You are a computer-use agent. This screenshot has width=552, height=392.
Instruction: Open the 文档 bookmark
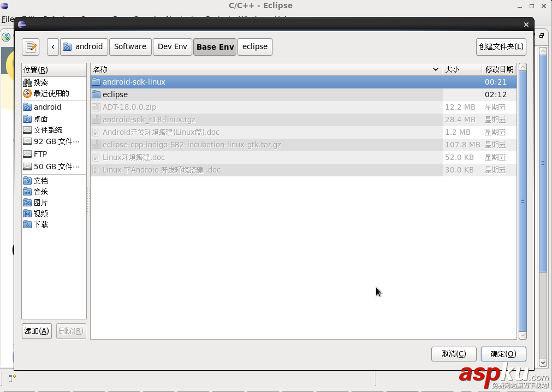(x=54, y=181)
